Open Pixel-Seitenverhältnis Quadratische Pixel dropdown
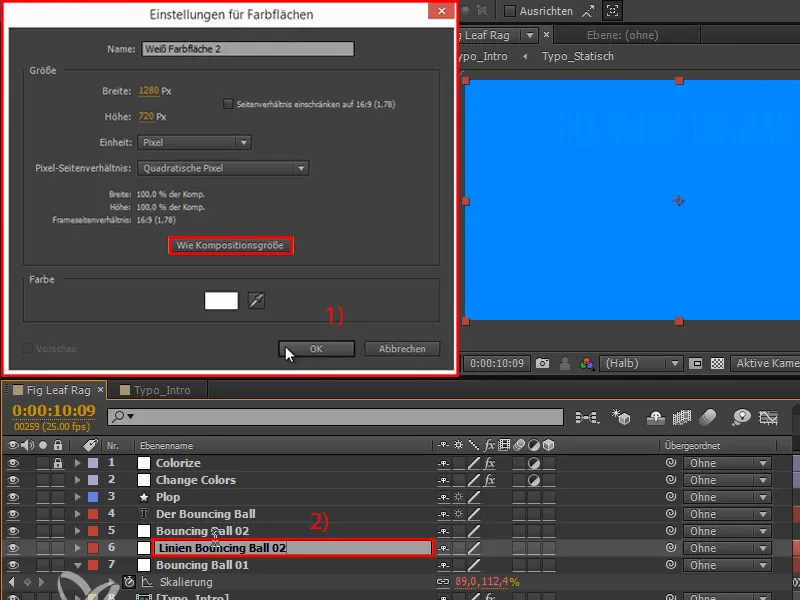 point(222,168)
